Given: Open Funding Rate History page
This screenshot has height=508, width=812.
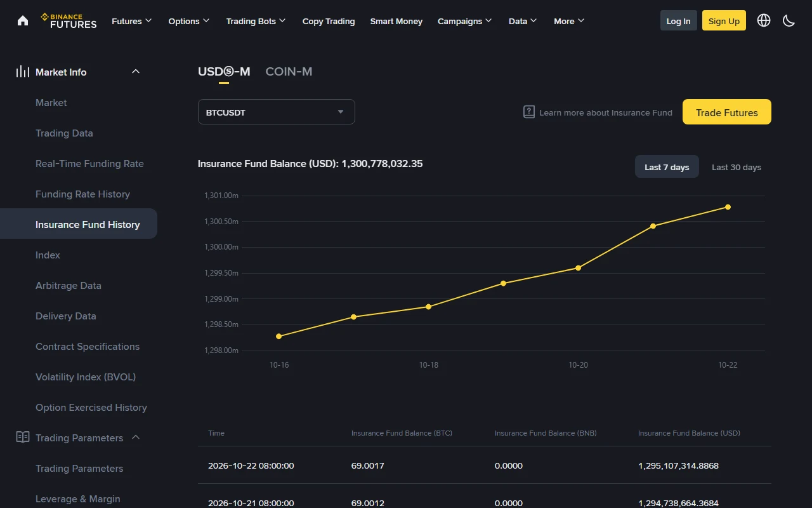Looking at the screenshot, I should tap(82, 194).
